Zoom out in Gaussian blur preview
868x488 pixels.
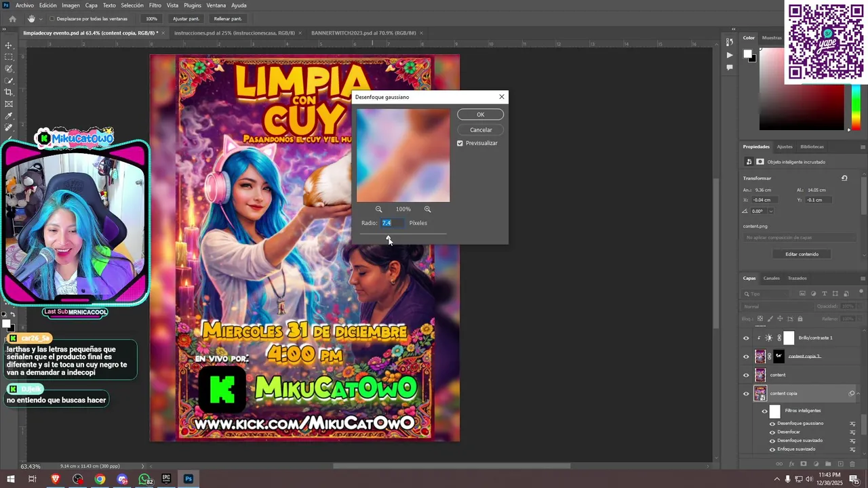click(x=379, y=209)
